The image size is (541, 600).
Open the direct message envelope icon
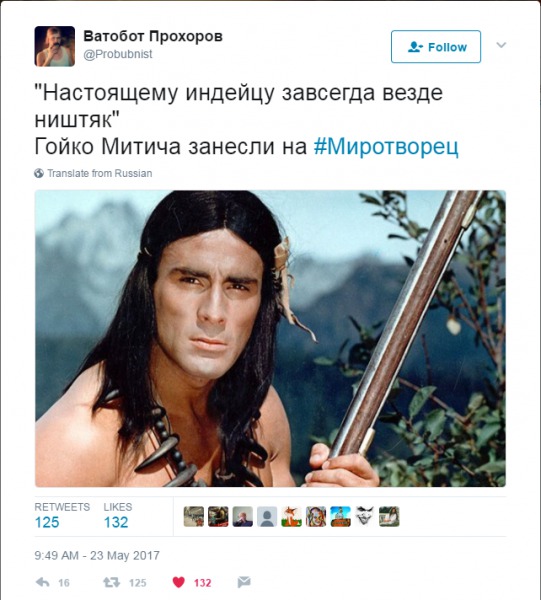tap(244, 582)
